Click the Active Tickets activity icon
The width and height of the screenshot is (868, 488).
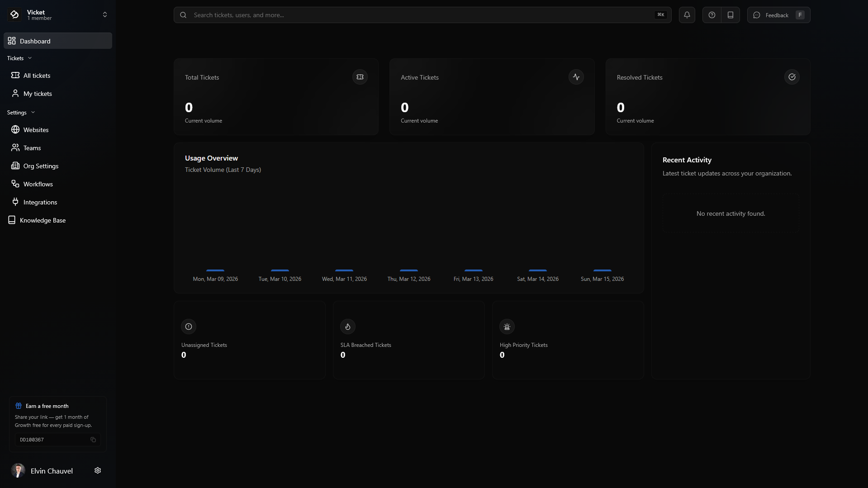point(576,77)
